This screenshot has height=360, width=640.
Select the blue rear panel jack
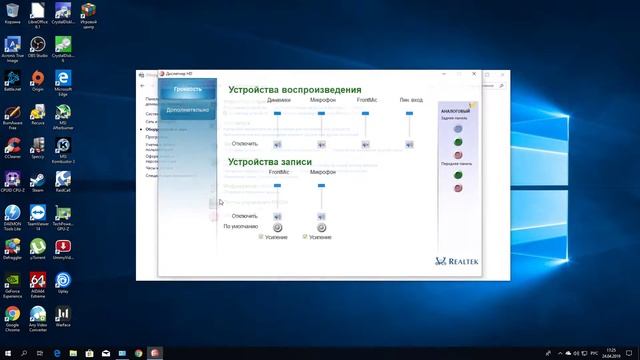[458, 129]
